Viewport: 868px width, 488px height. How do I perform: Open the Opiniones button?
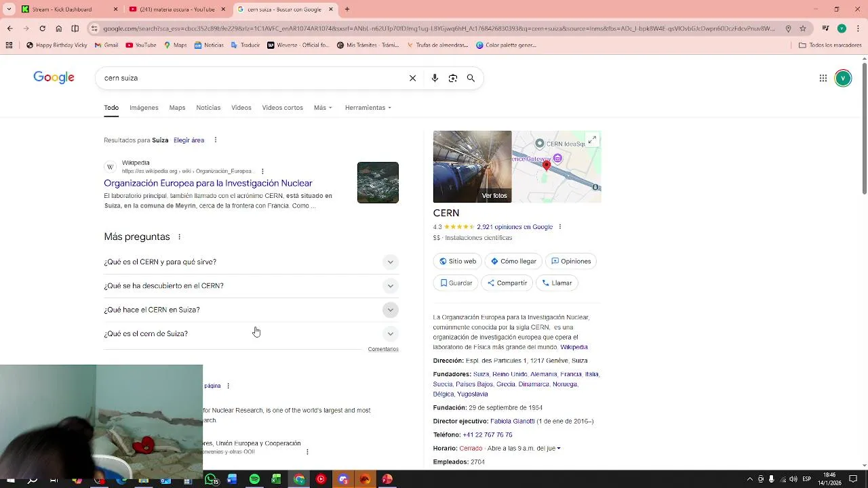(x=571, y=261)
